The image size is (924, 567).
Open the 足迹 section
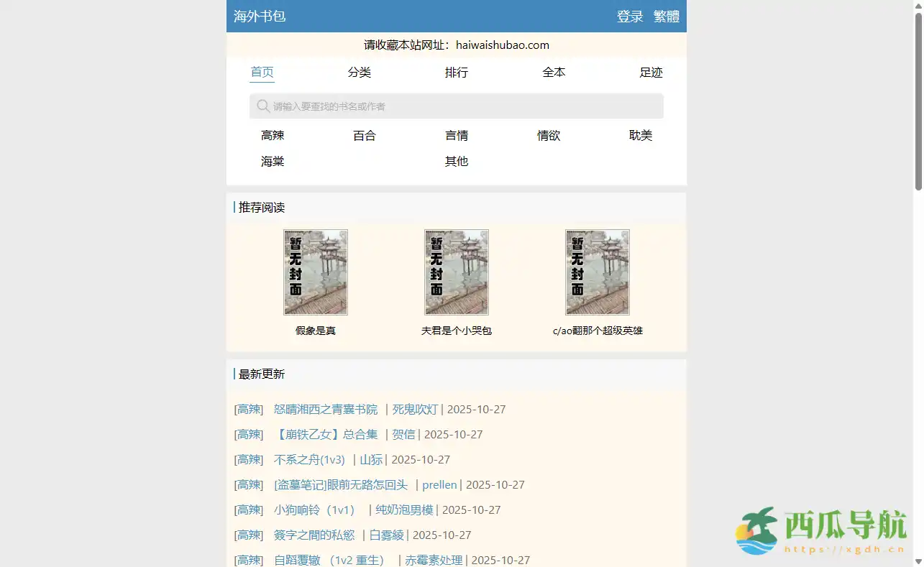[x=651, y=72]
